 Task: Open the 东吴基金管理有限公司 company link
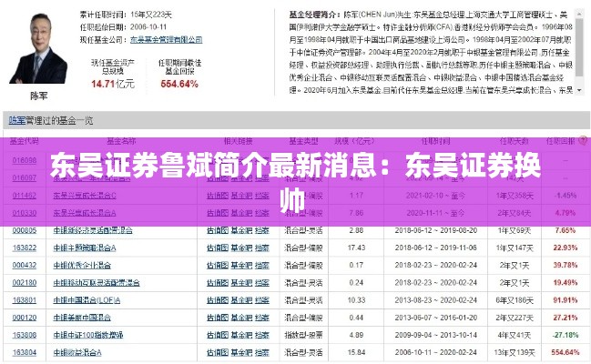click(x=167, y=39)
